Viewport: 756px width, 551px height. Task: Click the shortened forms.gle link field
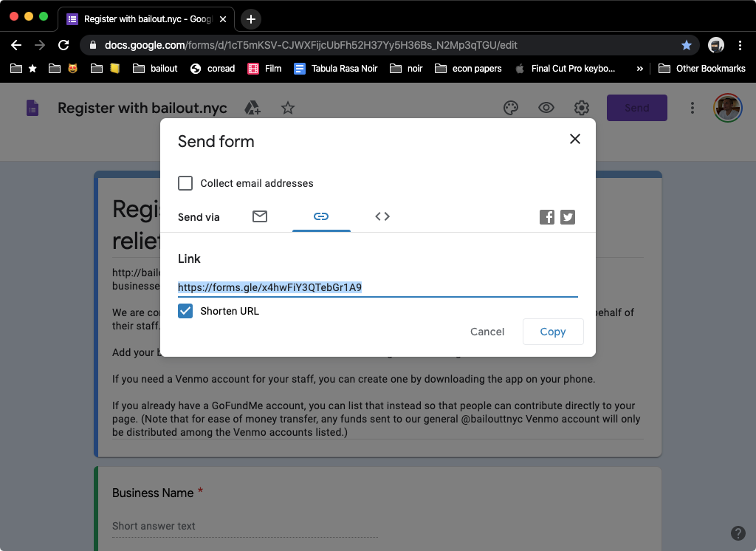pos(377,287)
